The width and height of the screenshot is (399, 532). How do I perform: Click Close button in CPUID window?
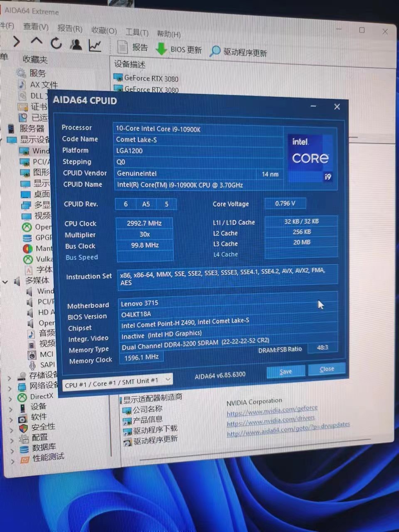pyautogui.click(x=327, y=369)
